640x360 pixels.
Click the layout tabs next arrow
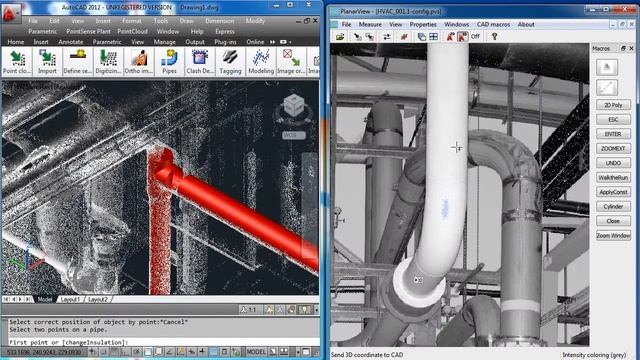(x=20, y=299)
